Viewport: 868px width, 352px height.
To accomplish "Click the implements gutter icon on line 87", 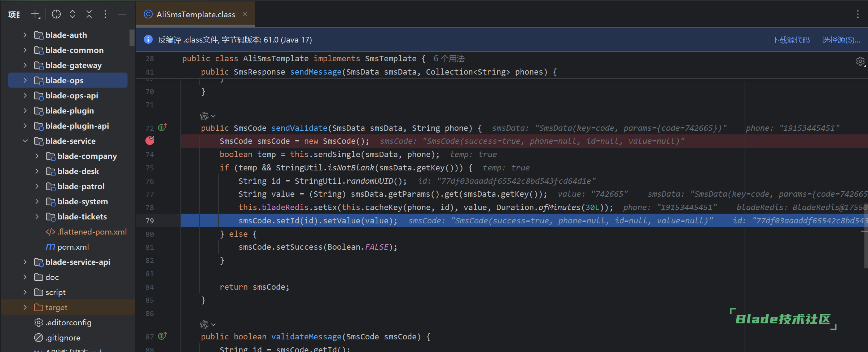I will click(x=162, y=336).
